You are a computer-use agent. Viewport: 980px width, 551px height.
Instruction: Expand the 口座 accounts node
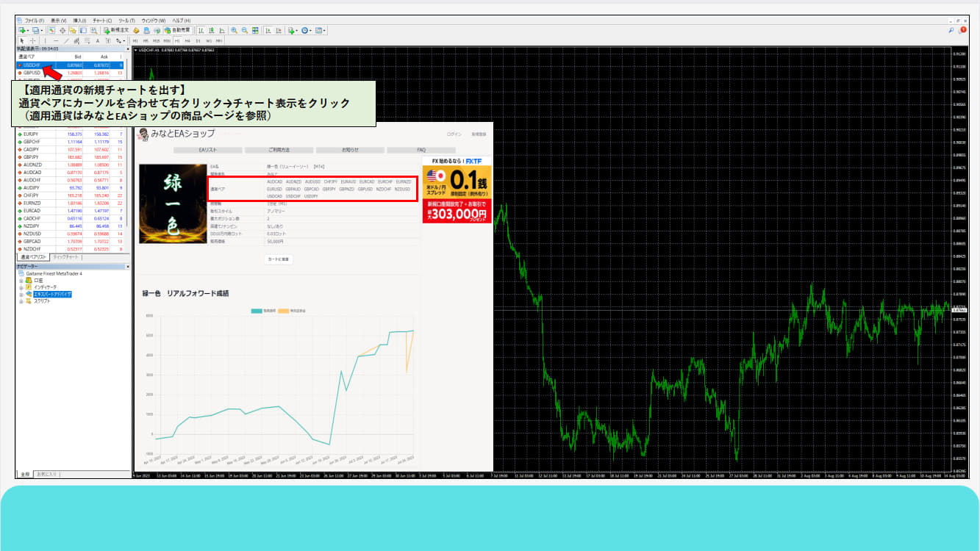point(21,280)
